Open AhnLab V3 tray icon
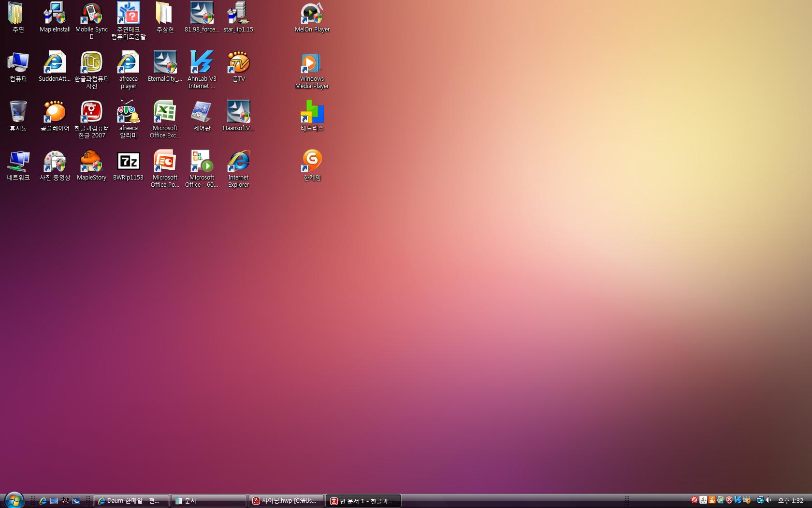The height and width of the screenshot is (508, 812). click(738, 500)
